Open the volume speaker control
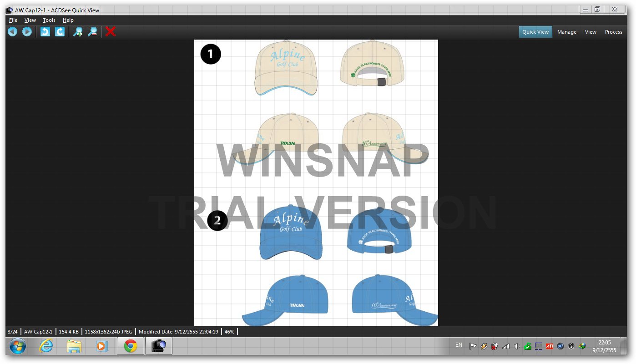This screenshot has width=636, height=364. [517, 346]
